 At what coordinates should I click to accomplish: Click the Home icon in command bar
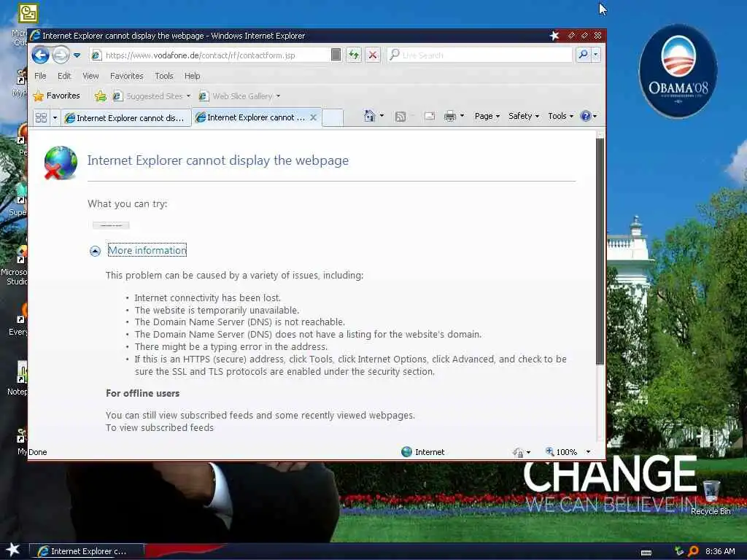tap(369, 116)
